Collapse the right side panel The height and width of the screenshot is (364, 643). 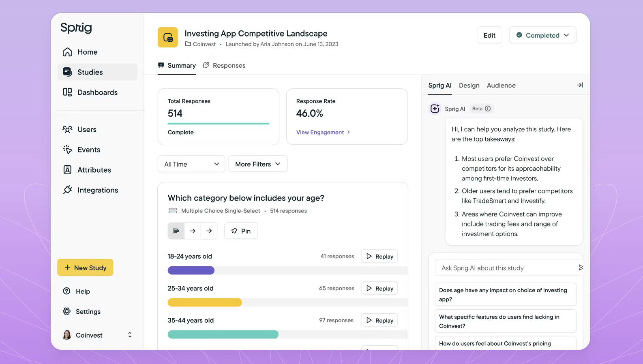580,85
